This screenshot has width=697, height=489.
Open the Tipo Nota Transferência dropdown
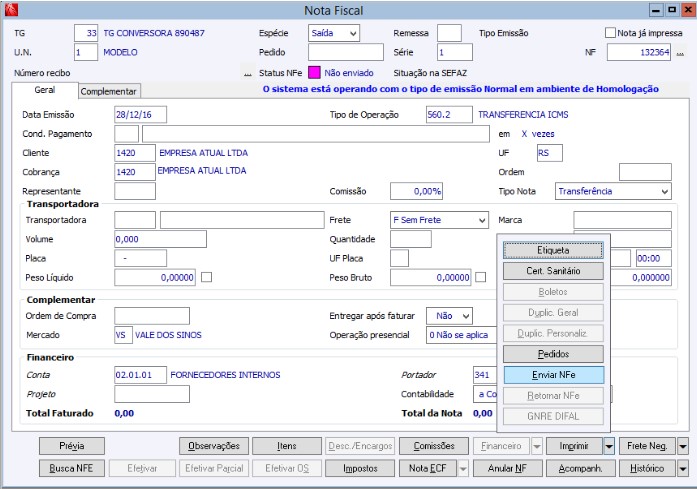pyautogui.click(x=665, y=191)
